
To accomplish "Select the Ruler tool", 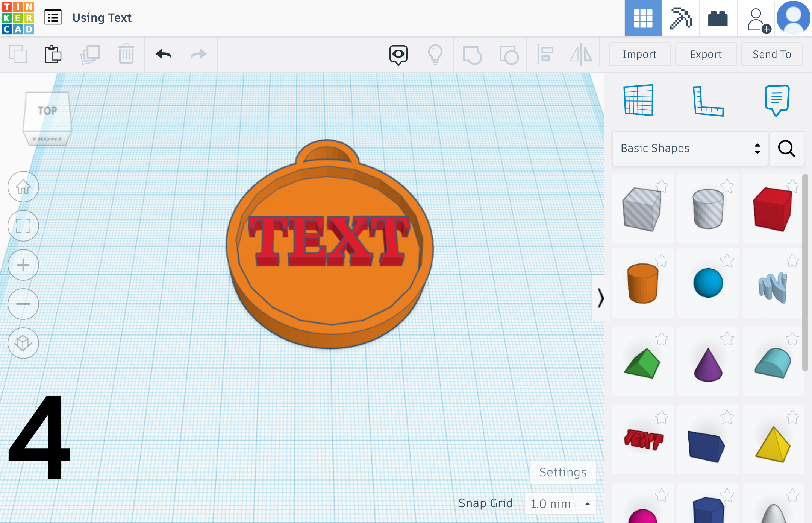I will [x=708, y=101].
